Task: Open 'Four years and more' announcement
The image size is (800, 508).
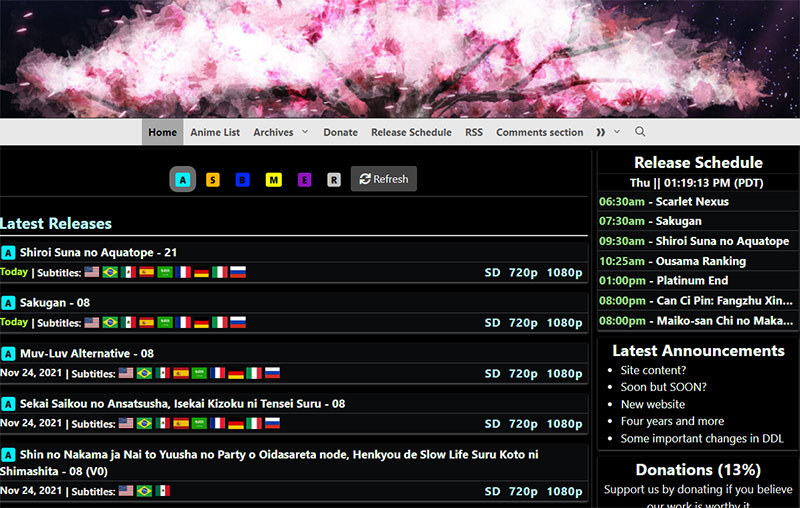Action: tap(672, 421)
